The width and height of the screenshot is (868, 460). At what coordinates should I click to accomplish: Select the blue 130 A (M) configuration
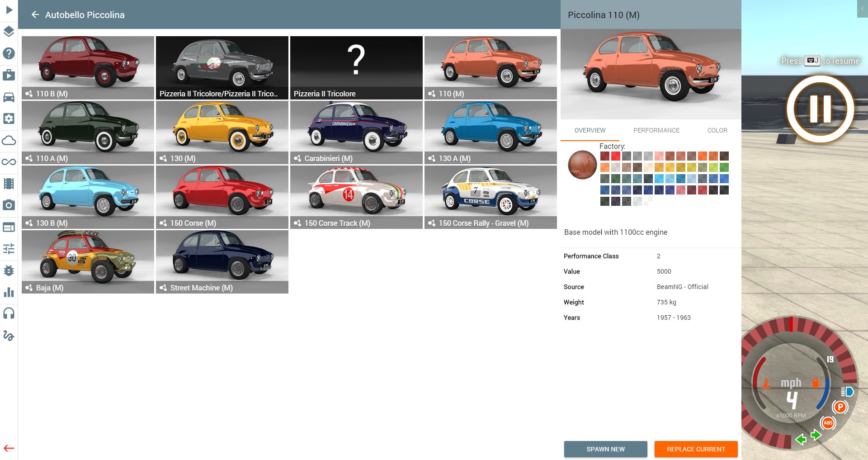point(491,133)
